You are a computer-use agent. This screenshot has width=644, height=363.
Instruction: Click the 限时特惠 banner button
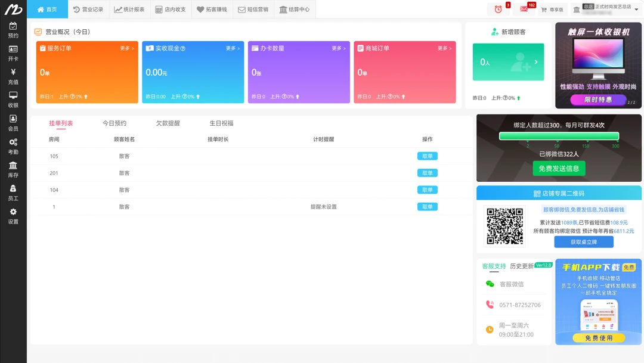pos(598,100)
